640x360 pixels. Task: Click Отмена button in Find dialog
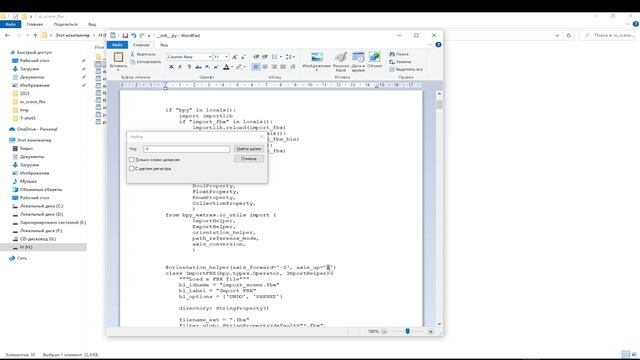click(249, 158)
